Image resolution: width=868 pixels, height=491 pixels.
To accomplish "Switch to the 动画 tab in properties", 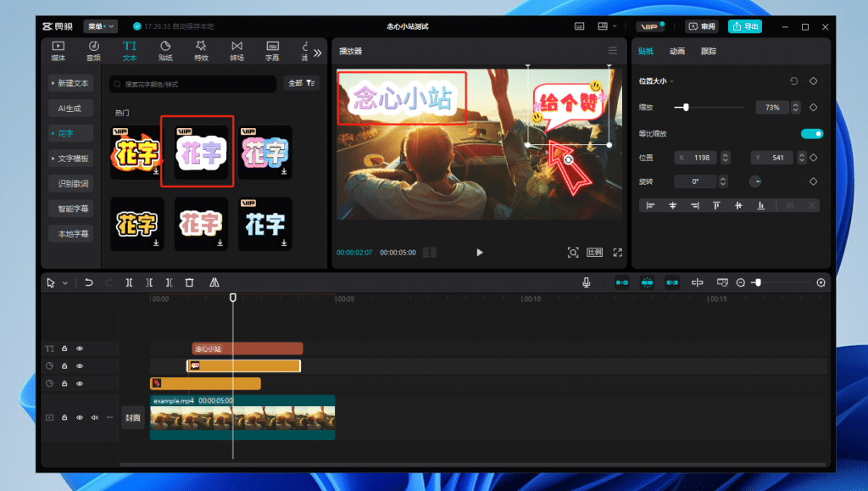I will coord(677,51).
